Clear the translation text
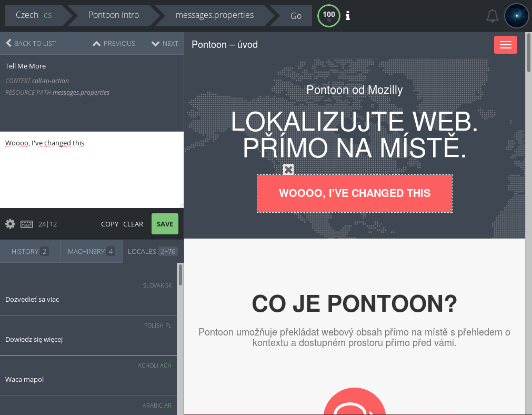The width and height of the screenshot is (532, 415). pyautogui.click(x=133, y=224)
